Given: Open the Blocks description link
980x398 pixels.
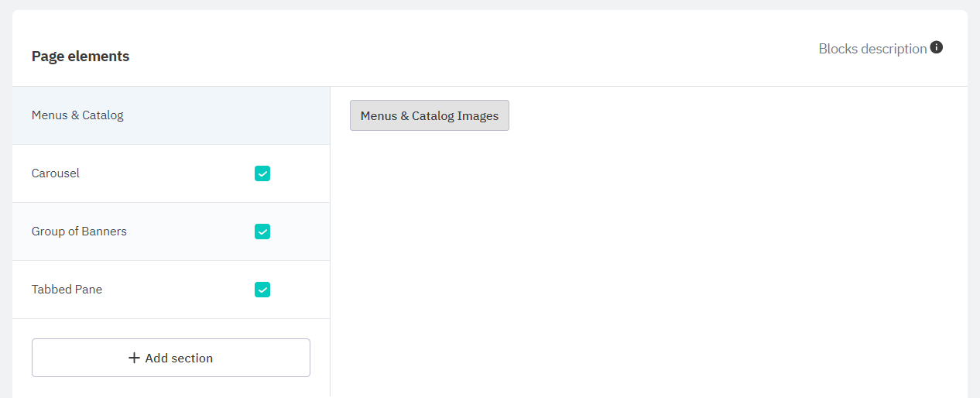Looking at the screenshot, I should tap(872, 49).
